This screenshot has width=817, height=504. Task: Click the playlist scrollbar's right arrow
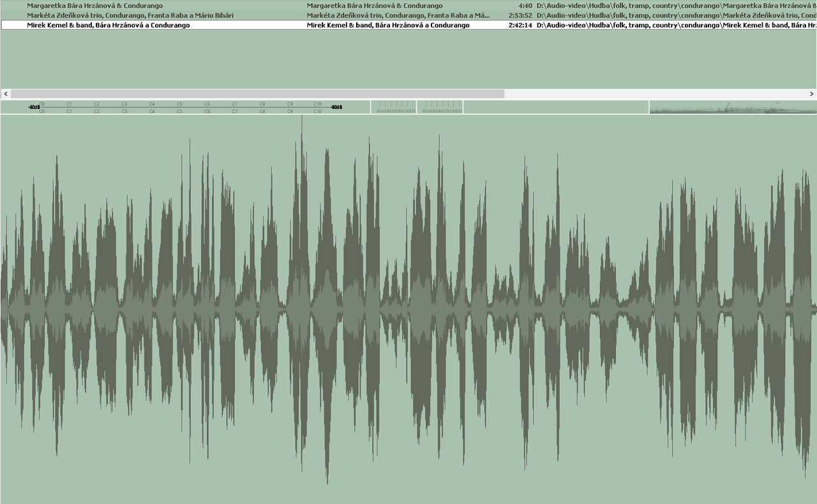pos(811,94)
